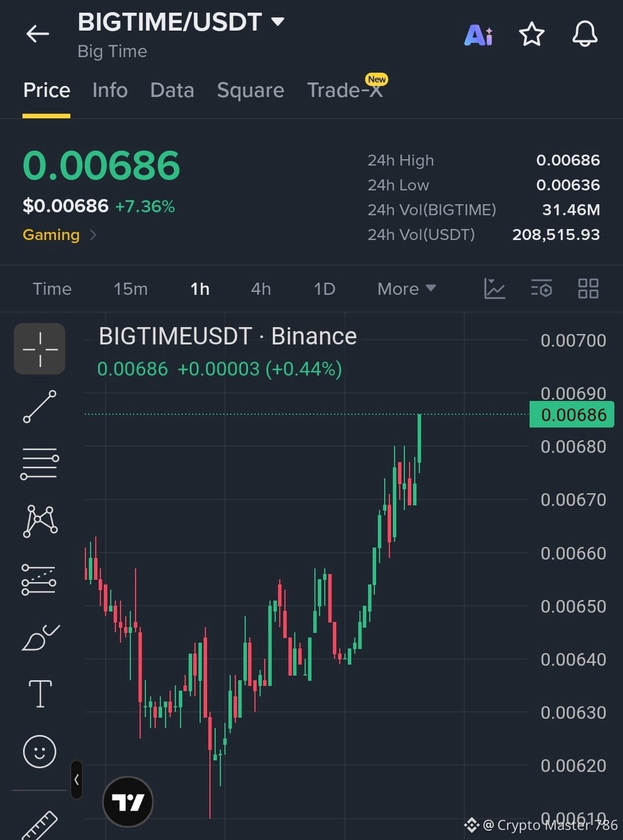Image resolution: width=623 pixels, height=840 pixels.
Task: Click the large 0.00686 current price
Action: (102, 166)
